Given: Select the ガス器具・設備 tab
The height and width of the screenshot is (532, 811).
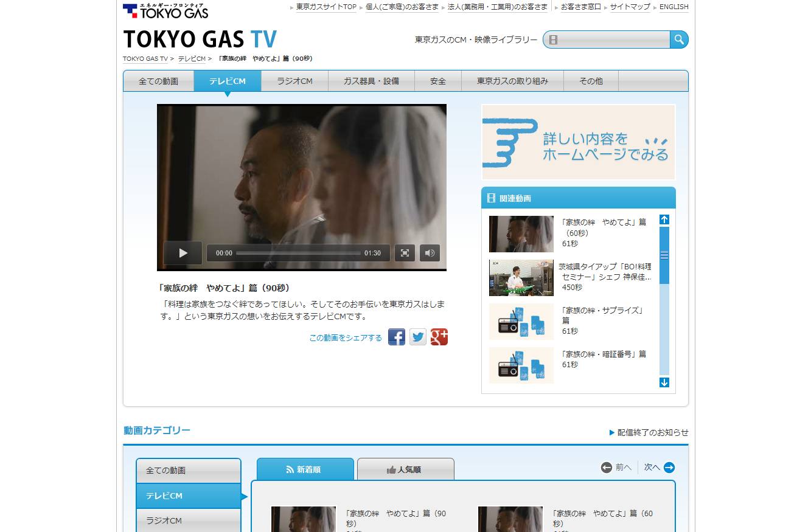Looking at the screenshot, I should click(x=371, y=81).
